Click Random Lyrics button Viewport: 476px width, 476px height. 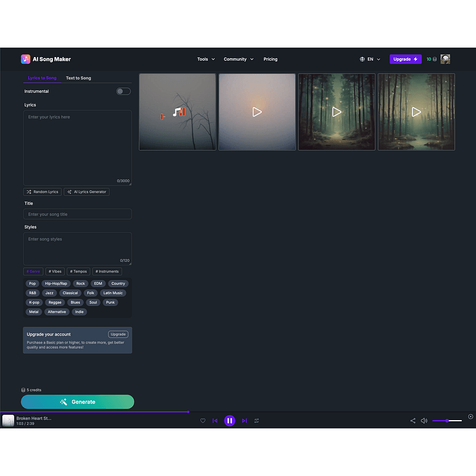(42, 192)
